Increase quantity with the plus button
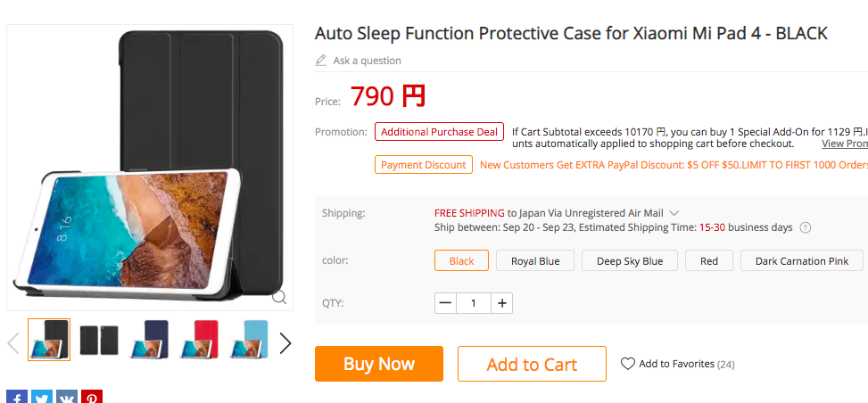868x403 pixels. click(x=502, y=303)
